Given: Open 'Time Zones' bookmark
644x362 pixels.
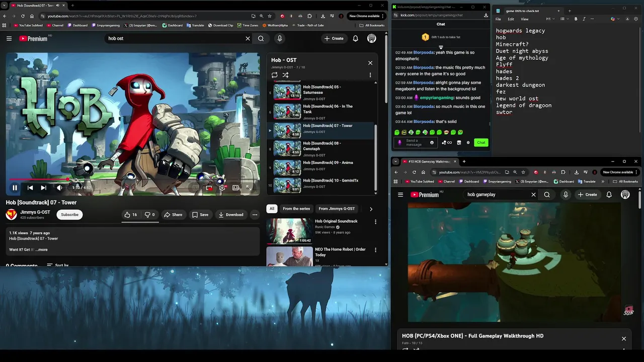Looking at the screenshot, I should coord(248,25).
